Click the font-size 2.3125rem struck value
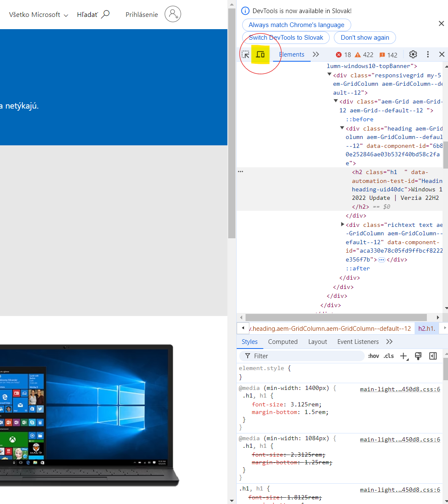The height and width of the screenshot is (504, 448). pos(306,455)
